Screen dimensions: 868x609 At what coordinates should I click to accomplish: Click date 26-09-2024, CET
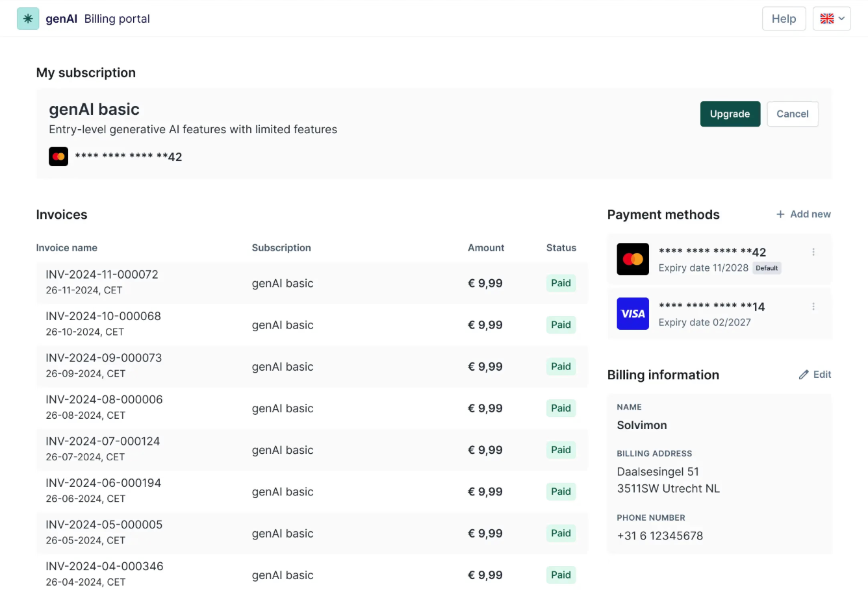coord(86,373)
